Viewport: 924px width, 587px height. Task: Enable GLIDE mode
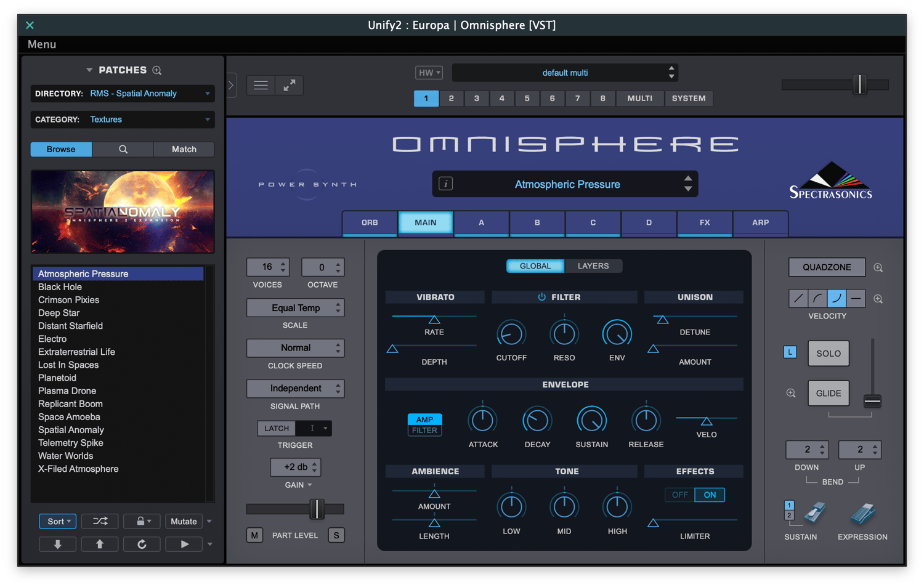(829, 393)
